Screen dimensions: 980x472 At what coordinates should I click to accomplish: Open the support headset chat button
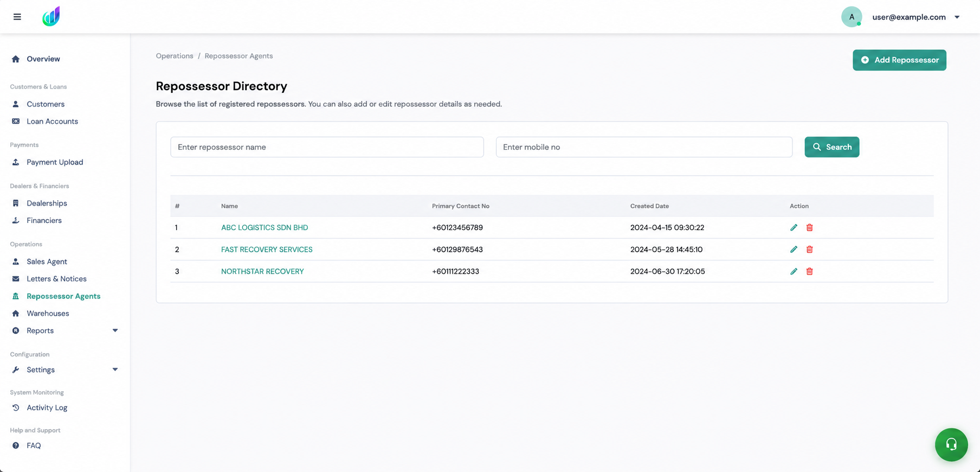tap(951, 445)
